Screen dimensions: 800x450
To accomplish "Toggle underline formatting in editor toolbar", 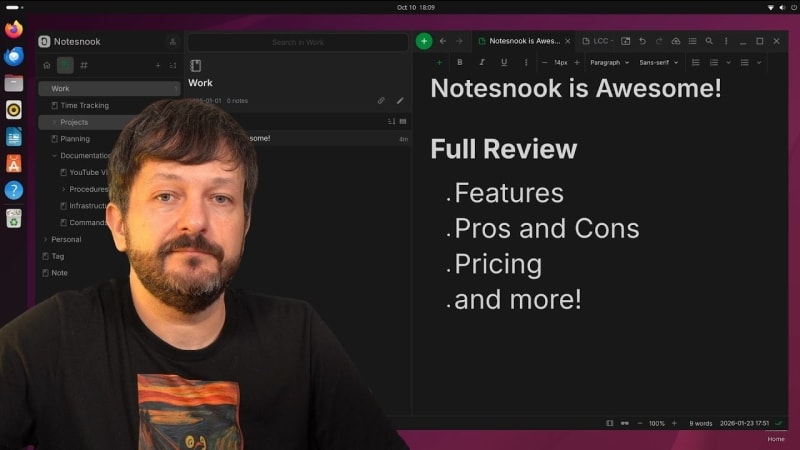I will [x=503, y=62].
